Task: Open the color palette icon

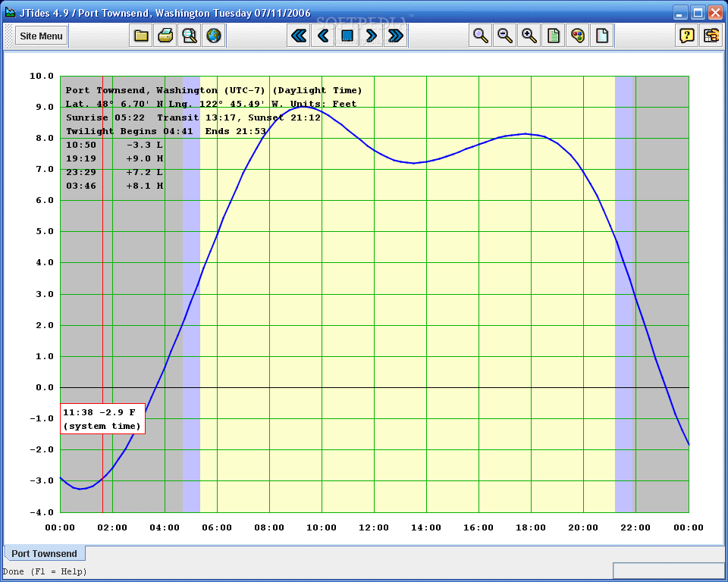Action: [578, 36]
